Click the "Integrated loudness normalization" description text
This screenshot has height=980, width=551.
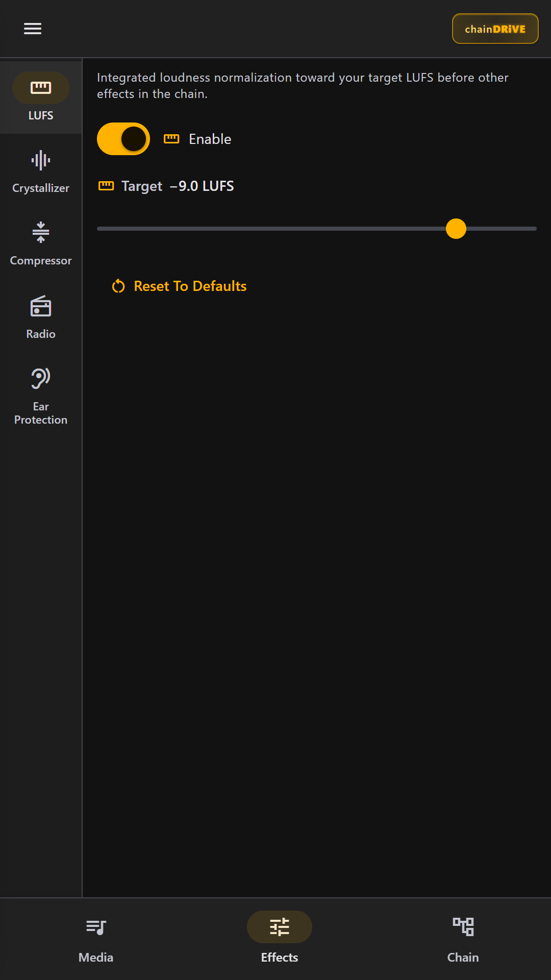coord(303,86)
